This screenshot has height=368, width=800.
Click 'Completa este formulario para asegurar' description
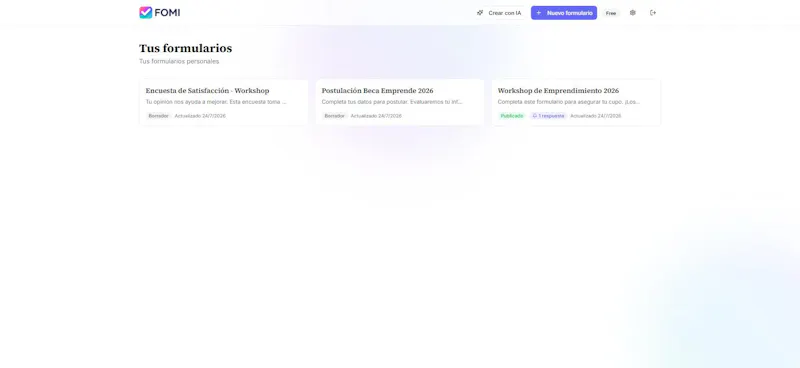pyautogui.click(x=568, y=102)
